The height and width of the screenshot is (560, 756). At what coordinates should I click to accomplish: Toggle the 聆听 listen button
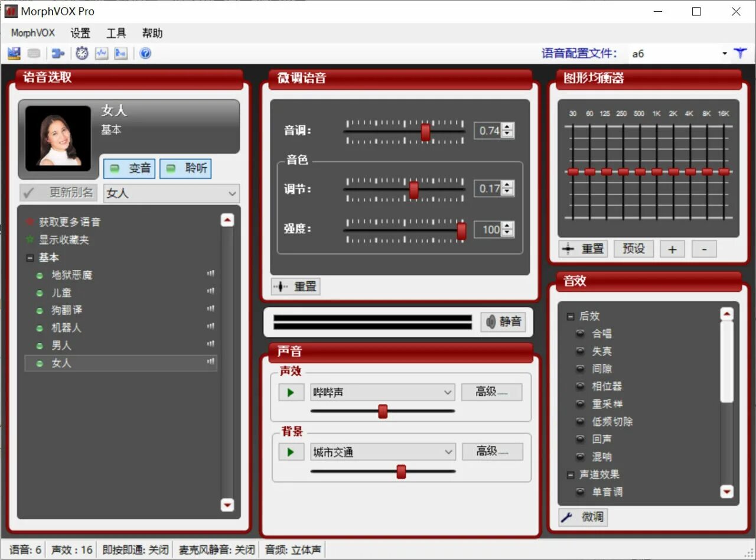tap(185, 168)
